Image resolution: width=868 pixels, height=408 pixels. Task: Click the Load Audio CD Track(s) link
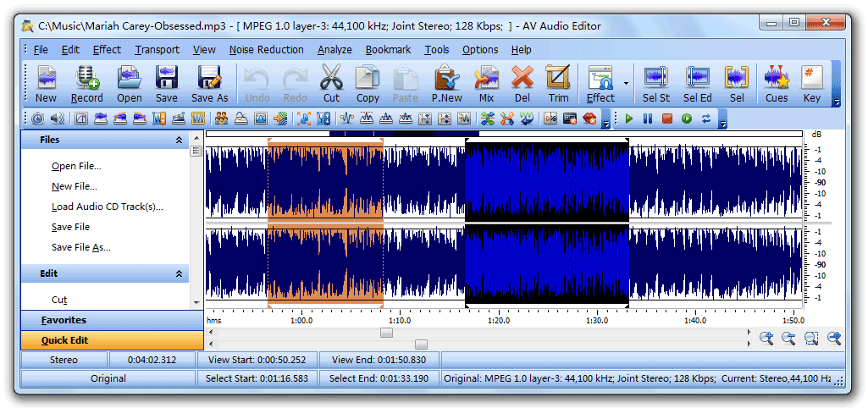[x=107, y=207]
